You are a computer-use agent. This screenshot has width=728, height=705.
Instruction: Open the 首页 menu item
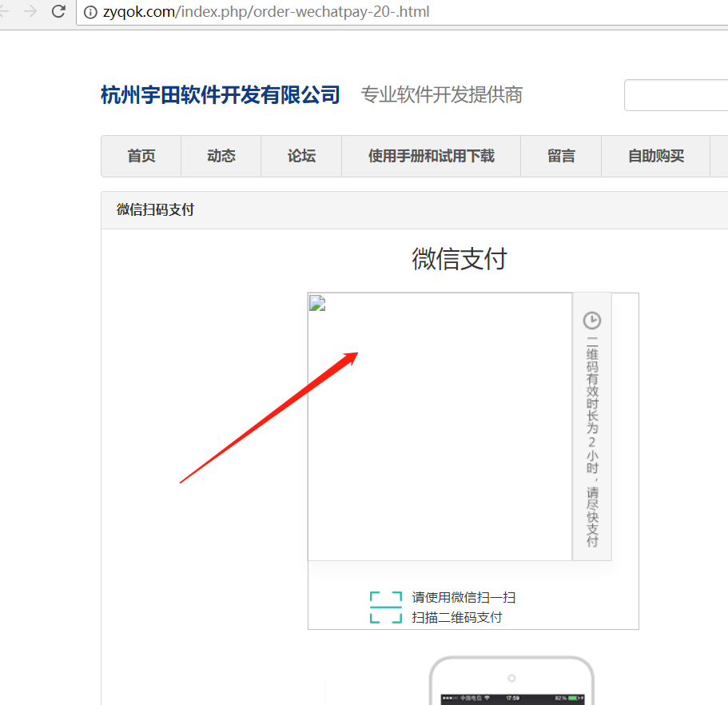[141, 156]
